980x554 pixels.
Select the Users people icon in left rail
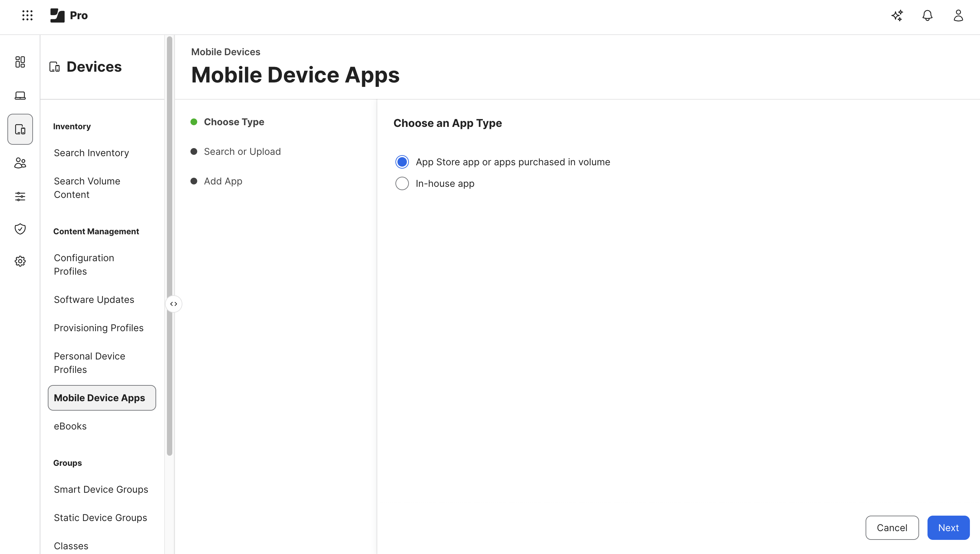click(20, 163)
